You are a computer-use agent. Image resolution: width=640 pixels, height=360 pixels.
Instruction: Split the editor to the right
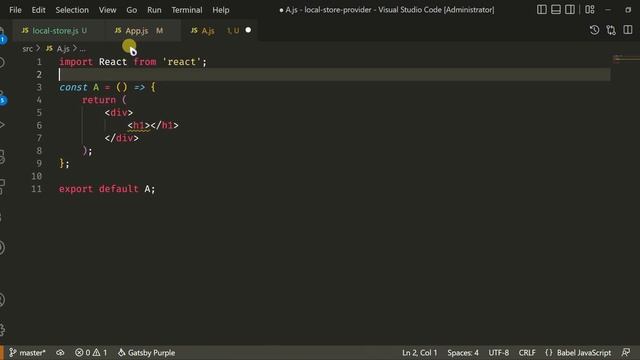(628, 30)
